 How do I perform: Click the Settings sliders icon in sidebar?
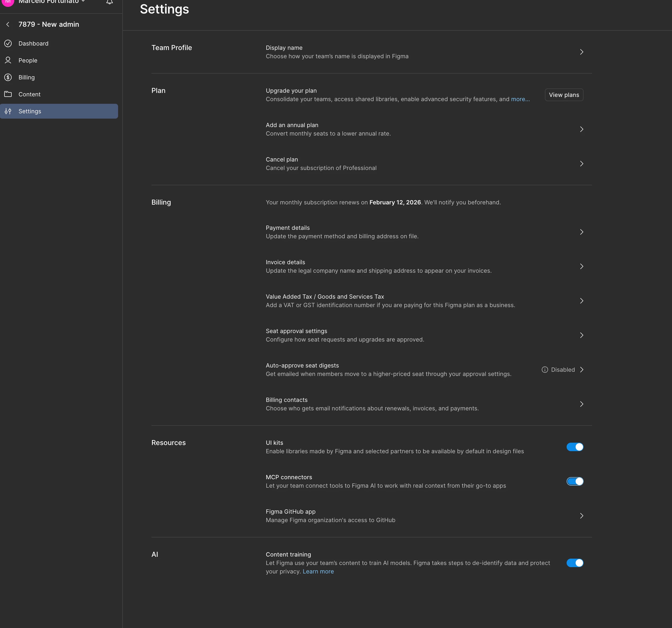[x=8, y=111]
